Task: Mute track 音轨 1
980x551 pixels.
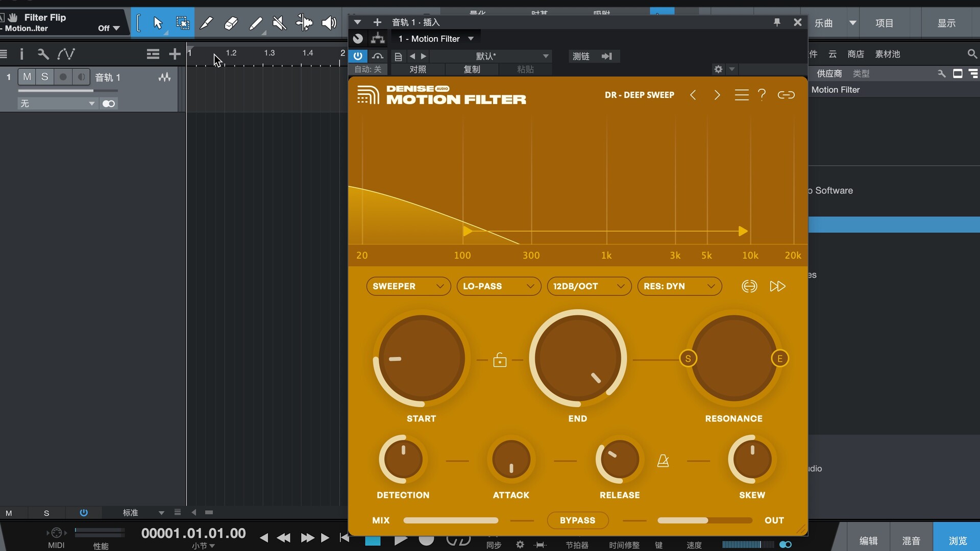Action: coord(27,77)
